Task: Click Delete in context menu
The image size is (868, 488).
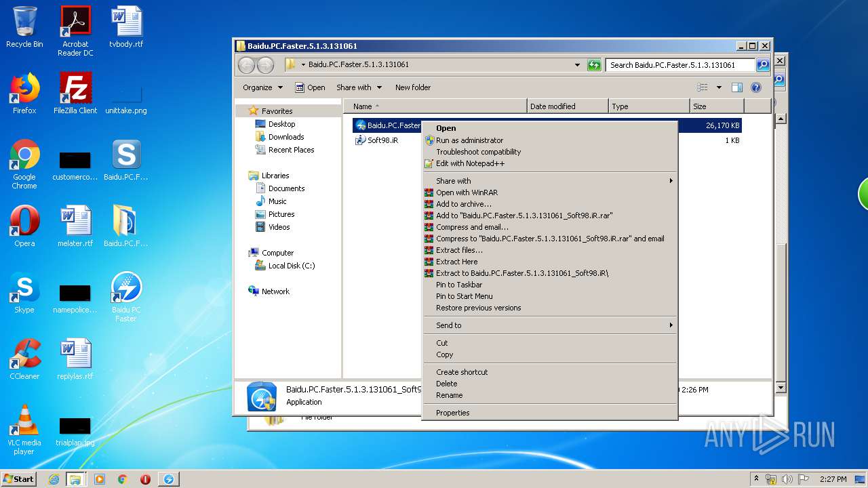Action: [549, 384]
